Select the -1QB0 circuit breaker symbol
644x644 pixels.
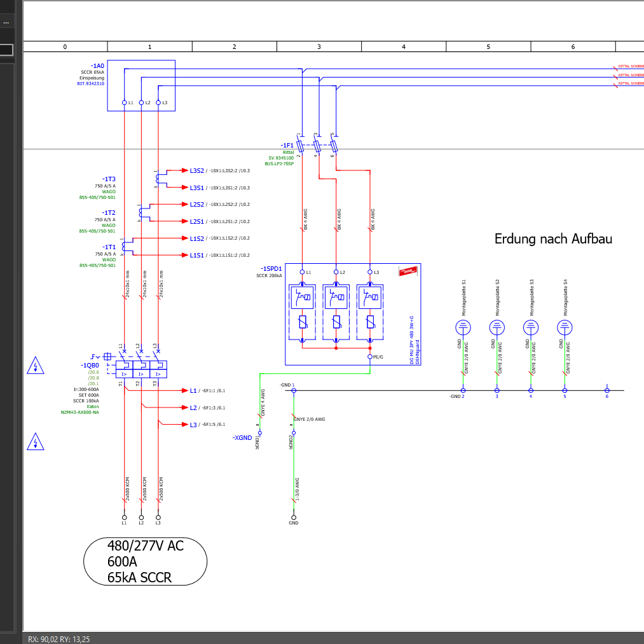tap(141, 367)
